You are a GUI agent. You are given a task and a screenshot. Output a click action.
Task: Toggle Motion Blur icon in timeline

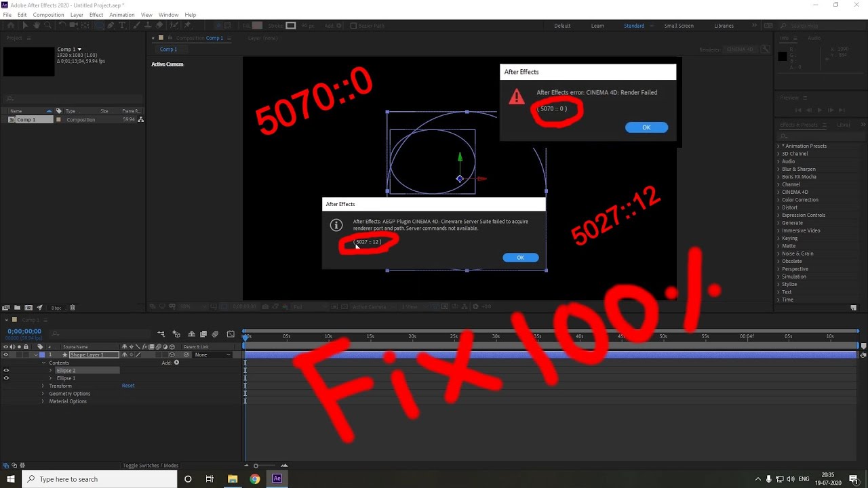(215, 333)
